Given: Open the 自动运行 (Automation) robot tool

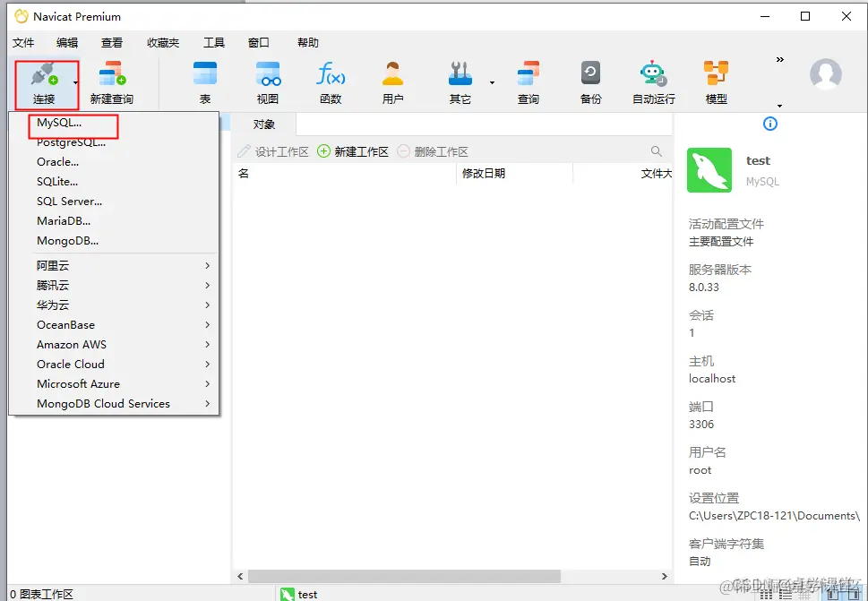Looking at the screenshot, I should pos(654,82).
